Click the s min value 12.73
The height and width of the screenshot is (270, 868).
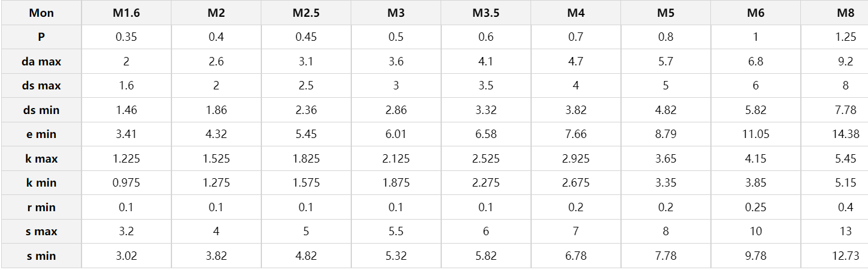tap(845, 256)
